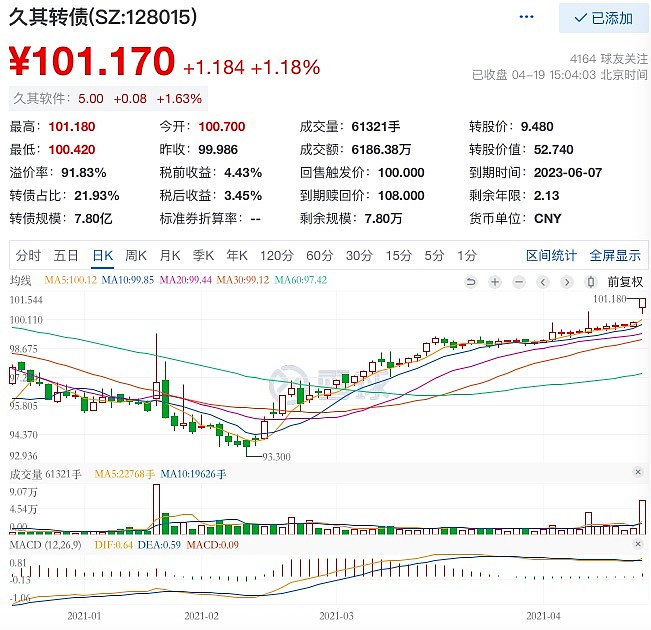Open 区间统计 range statistics
The width and height of the screenshot is (651, 630).
point(551,255)
